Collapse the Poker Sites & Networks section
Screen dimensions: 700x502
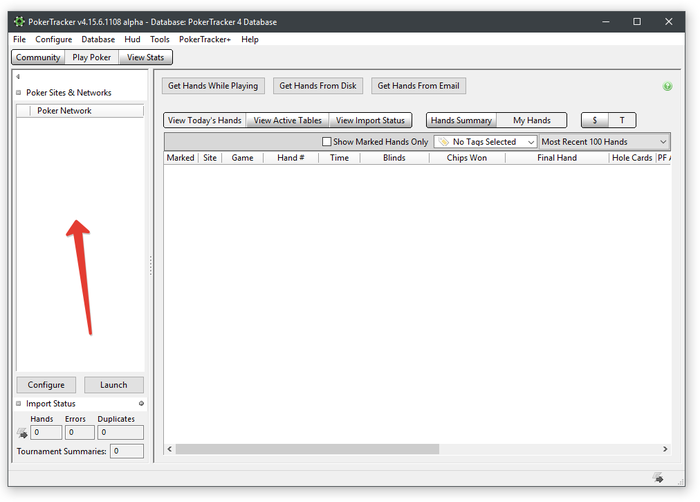(19, 92)
